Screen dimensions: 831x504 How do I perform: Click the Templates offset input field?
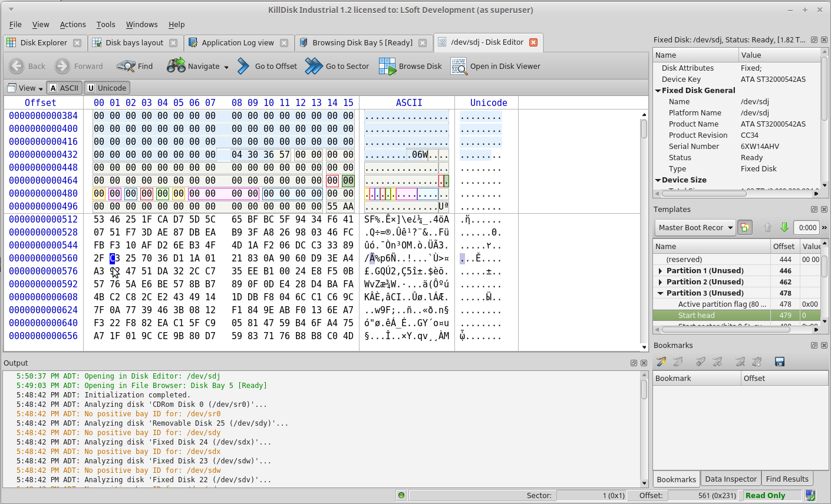pos(806,227)
